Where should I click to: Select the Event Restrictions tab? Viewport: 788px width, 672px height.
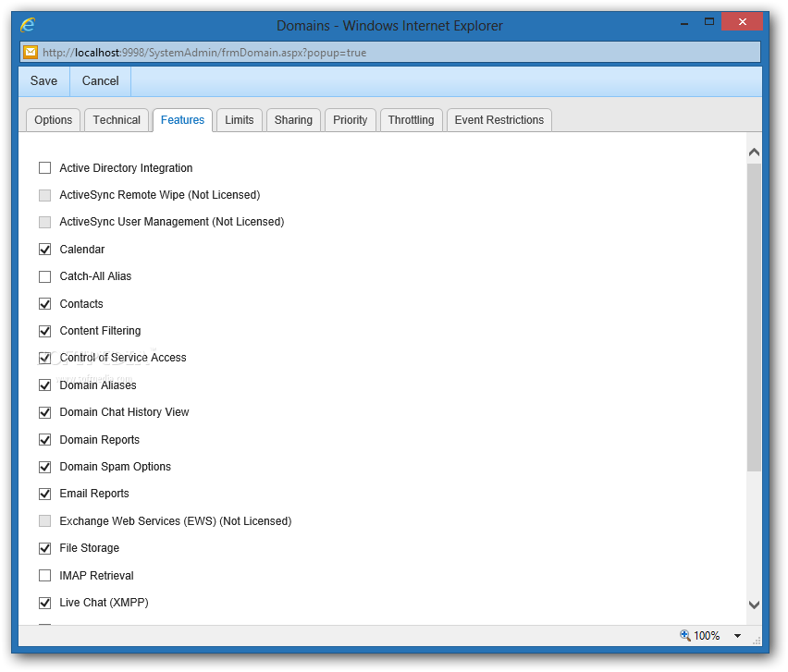499,120
